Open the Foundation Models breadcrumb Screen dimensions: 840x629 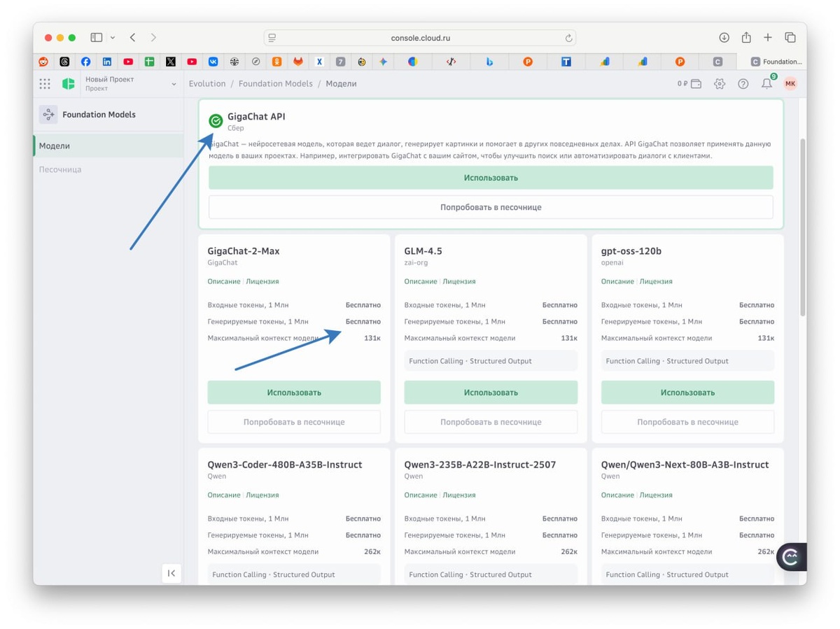(276, 83)
